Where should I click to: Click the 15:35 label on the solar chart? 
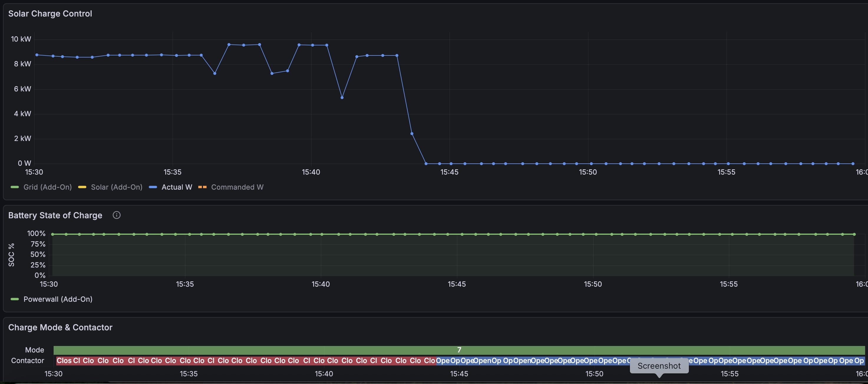click(x=173, y=172)
